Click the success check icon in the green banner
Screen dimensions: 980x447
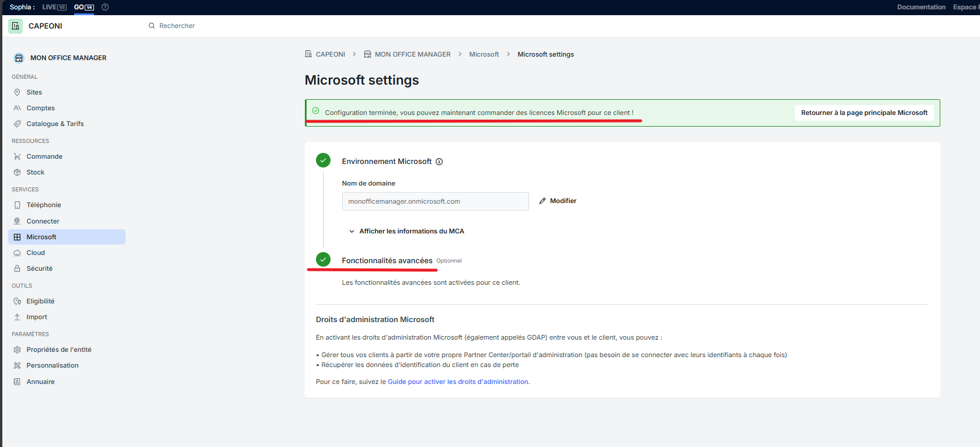315,110
